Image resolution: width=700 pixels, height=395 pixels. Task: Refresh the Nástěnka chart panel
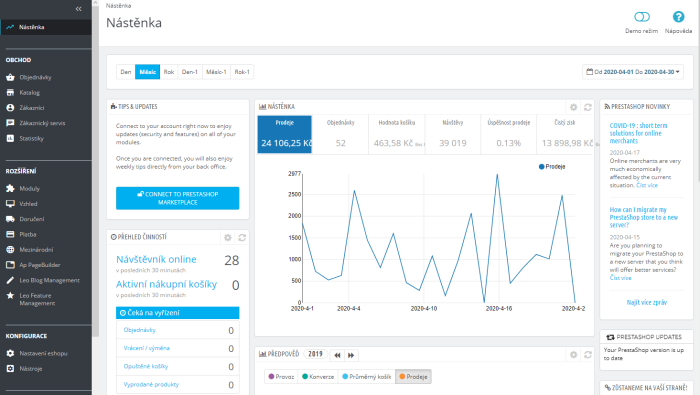[x=588, y=107]
